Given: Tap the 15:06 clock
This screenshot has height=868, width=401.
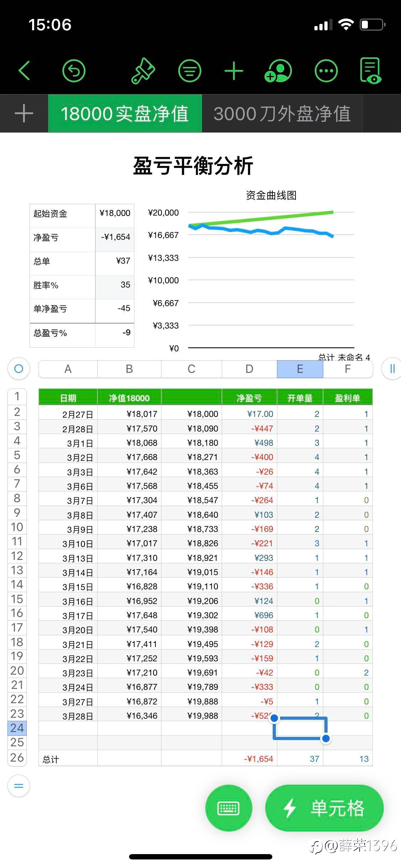Looking at the screenshot, I should click(50, 25).
